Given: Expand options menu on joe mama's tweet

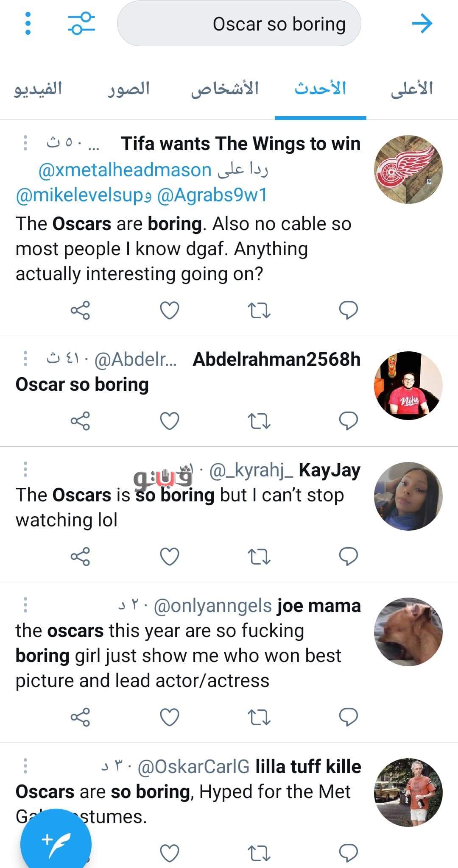Looking at the screenshot, I should [x=25, y=605].
